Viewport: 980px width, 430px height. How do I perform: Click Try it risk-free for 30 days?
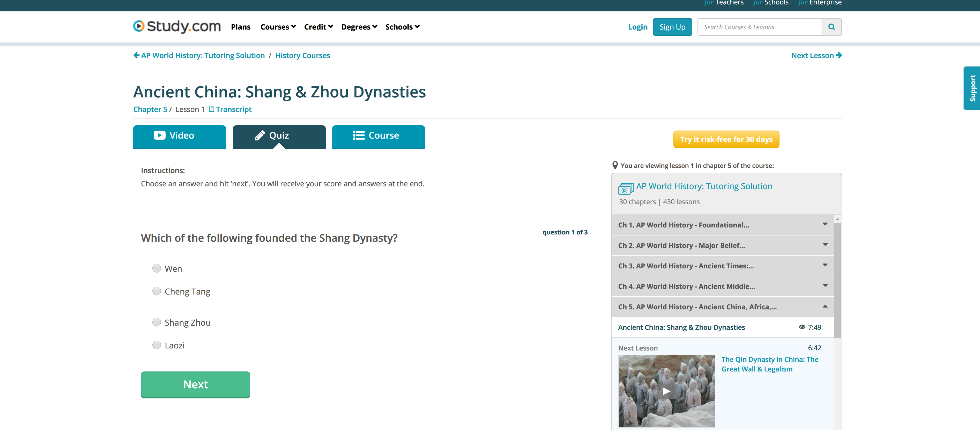[726, 139]
